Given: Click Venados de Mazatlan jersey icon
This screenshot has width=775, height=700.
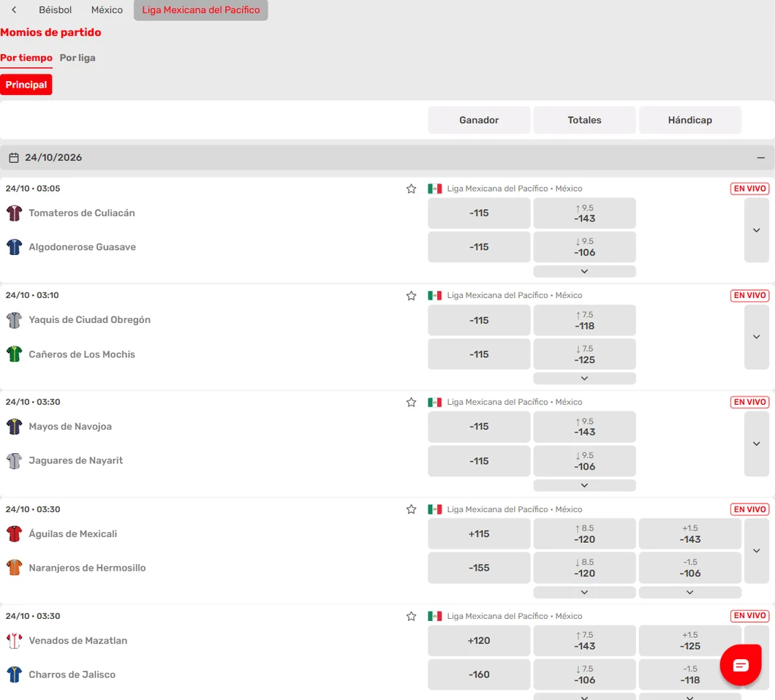Looking at the screenshot, I should [x=15, y=640].
